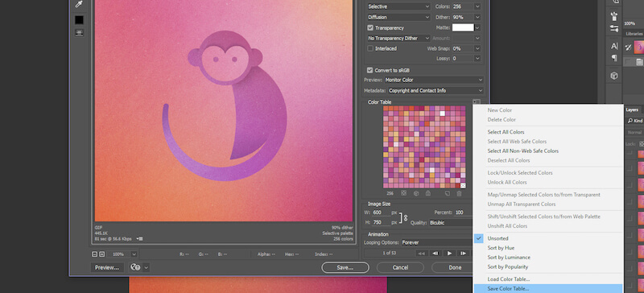Click the Save... button
The height and width of the screenshot is (293, 644).
(x=345, y=267)
